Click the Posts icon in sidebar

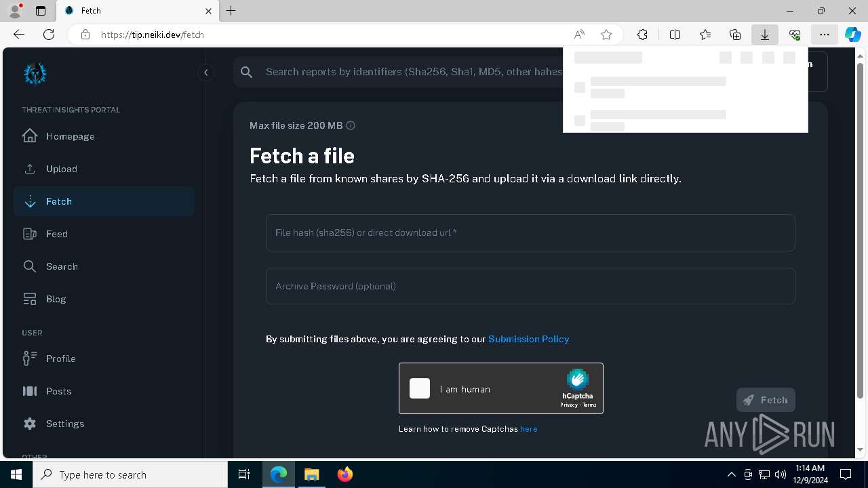click(30, 391)
